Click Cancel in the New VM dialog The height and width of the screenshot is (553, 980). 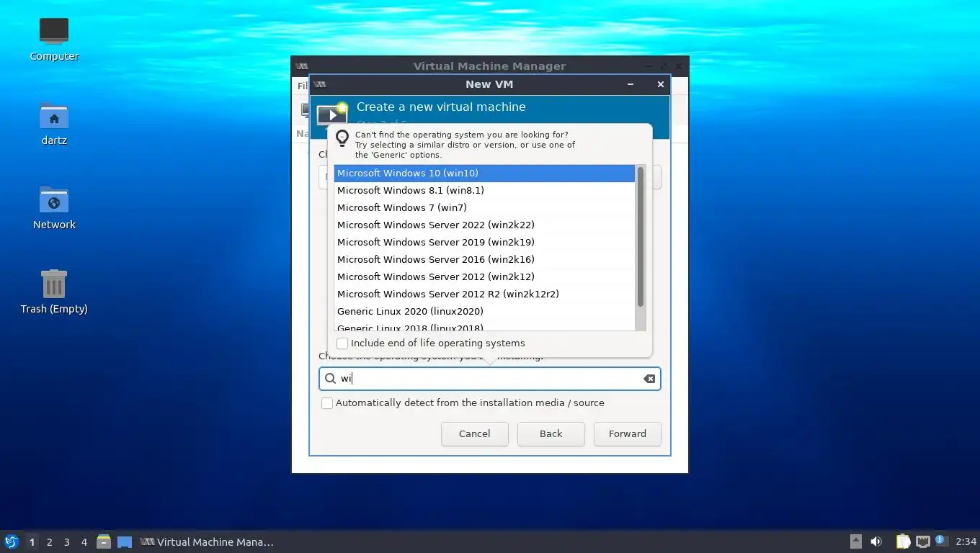point(475,434)
